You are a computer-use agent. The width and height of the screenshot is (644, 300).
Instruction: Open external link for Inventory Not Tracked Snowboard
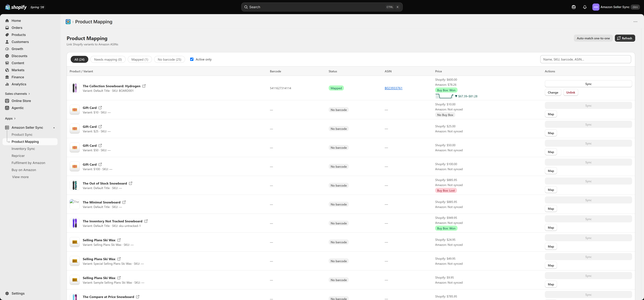[x=146, y=221]
